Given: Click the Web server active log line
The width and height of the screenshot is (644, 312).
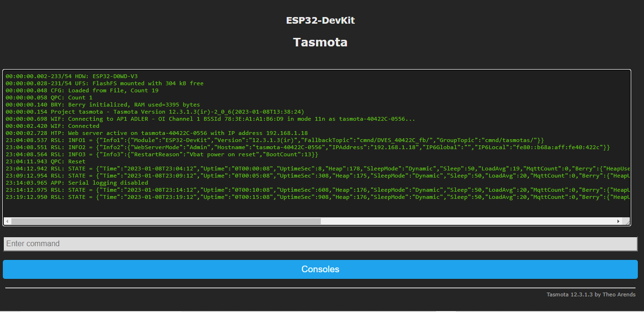Looking at the screenshot, I should [156, 133].
